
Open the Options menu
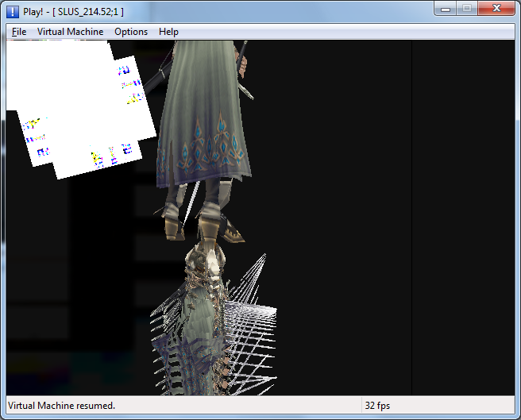pyautogui.click(x=131, y=32)
